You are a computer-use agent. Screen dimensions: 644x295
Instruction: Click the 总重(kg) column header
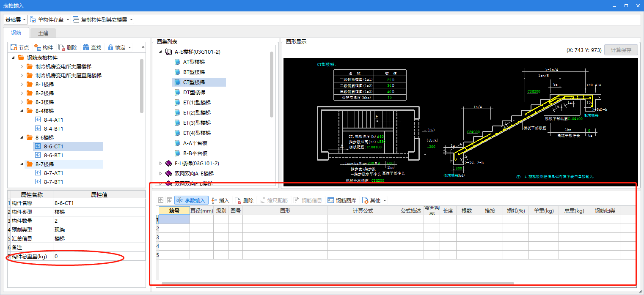[574, 210]
